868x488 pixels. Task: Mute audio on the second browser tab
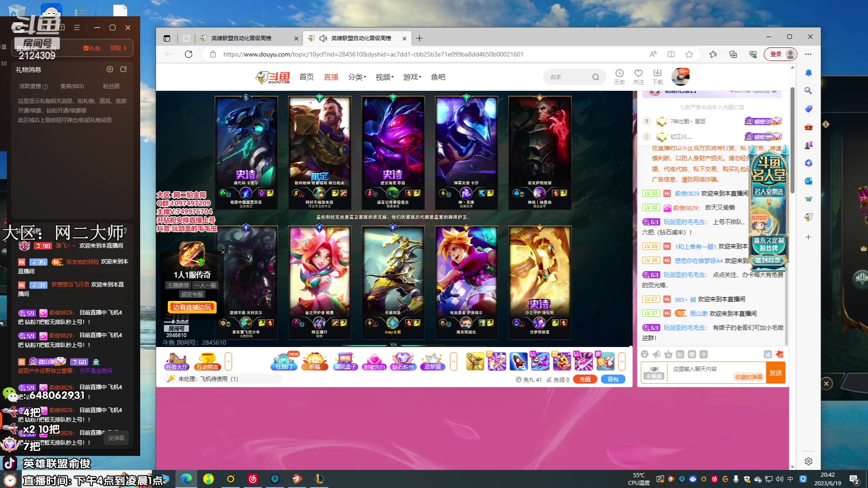[323, 38]
